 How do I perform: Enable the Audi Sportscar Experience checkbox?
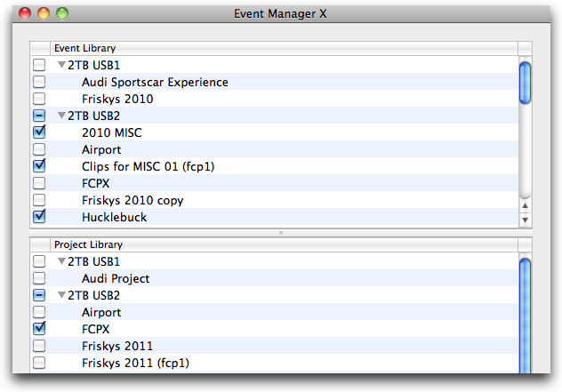point(39,82)
